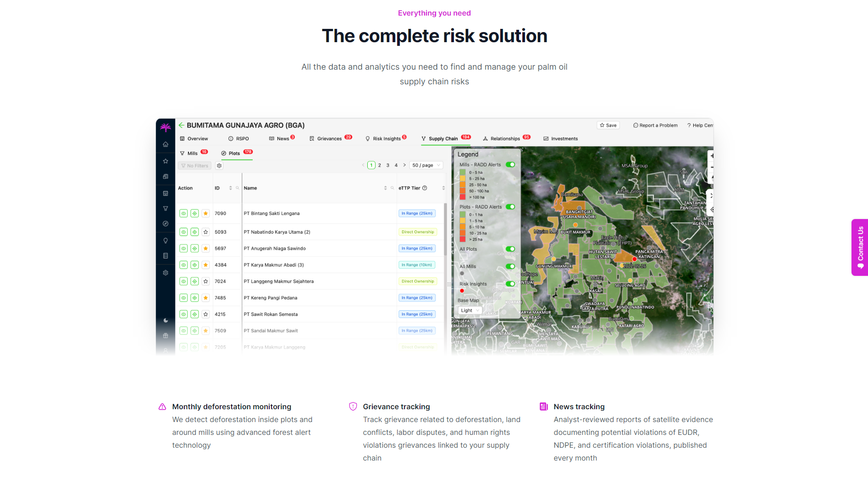Viewport: 868px width, 494px height.
Task: Turn off the All Plots legend switch
Action: [x=510, y=249]
